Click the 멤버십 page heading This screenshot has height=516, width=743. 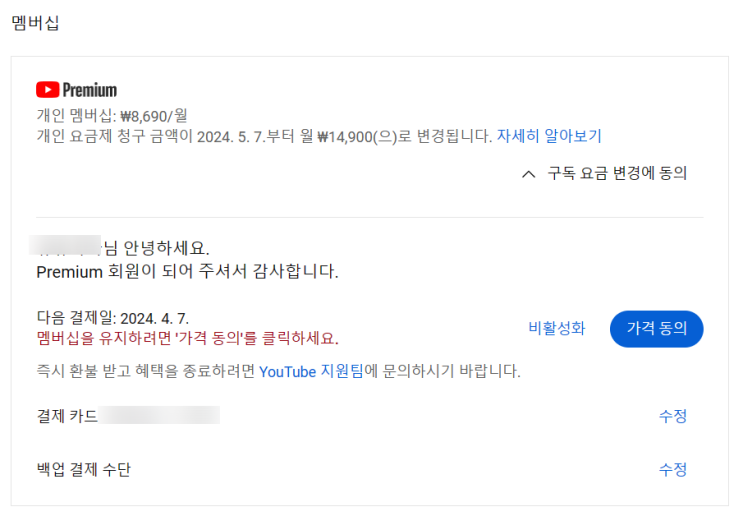35,23
